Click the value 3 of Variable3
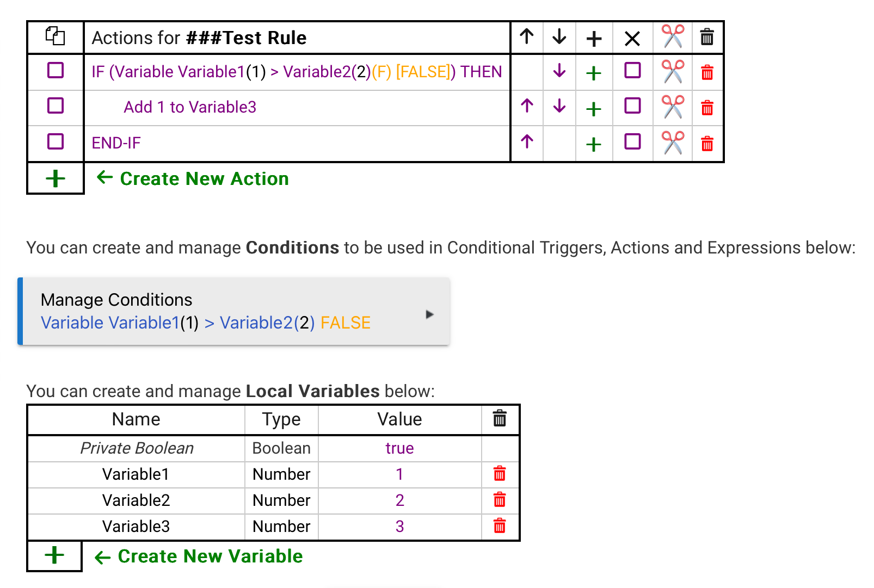874x588 pixels. click(x=399, y=527)
